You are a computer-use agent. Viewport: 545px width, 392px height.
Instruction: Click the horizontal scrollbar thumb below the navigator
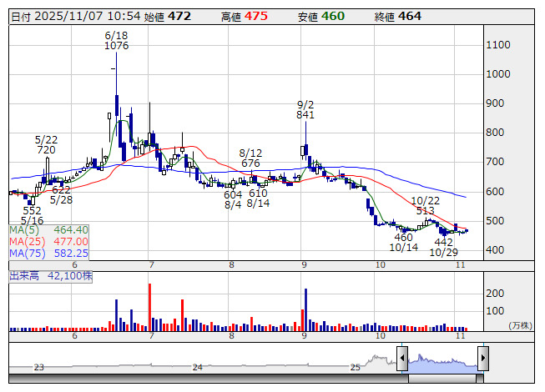coord(442,379)
